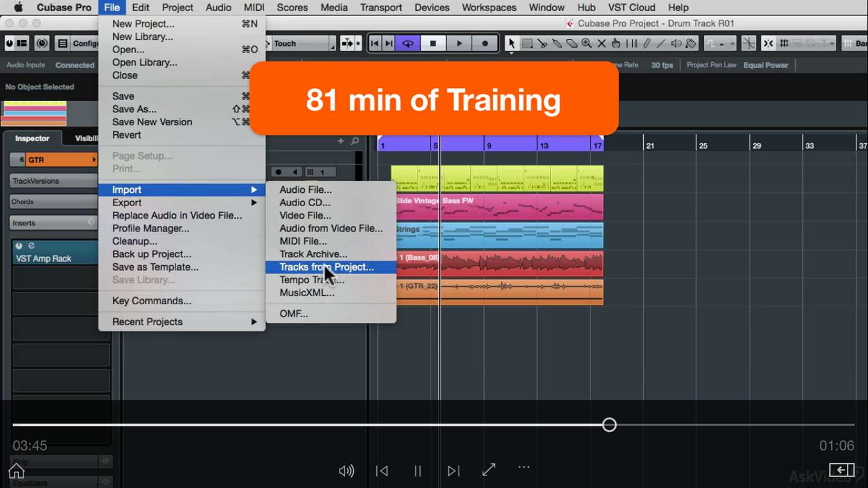This screenshot has width=868, height=488.
Task: Select the Time Warp tool
Action: pos(631,43)
